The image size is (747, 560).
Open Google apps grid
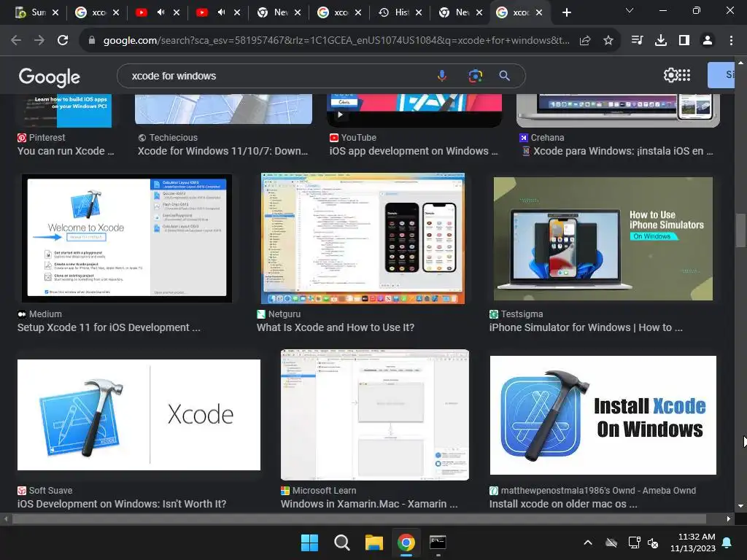[684, 75]
